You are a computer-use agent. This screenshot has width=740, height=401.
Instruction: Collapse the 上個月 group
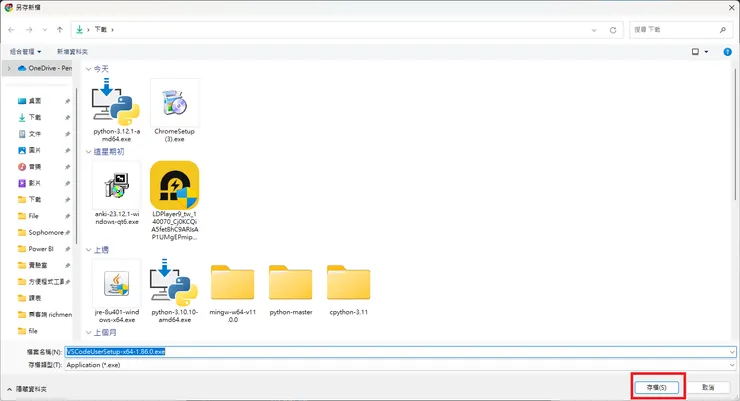click(x=88, y=333)
